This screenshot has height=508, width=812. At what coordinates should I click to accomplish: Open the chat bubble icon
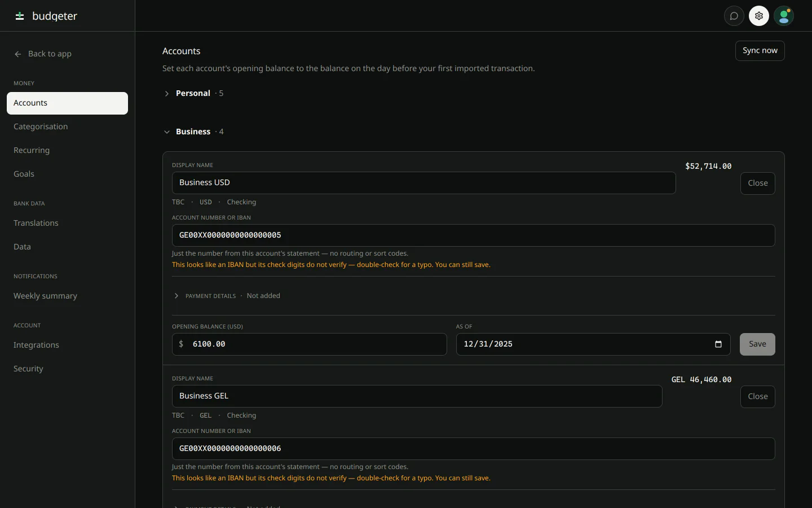pyautogui.click(x=734, y=16)
